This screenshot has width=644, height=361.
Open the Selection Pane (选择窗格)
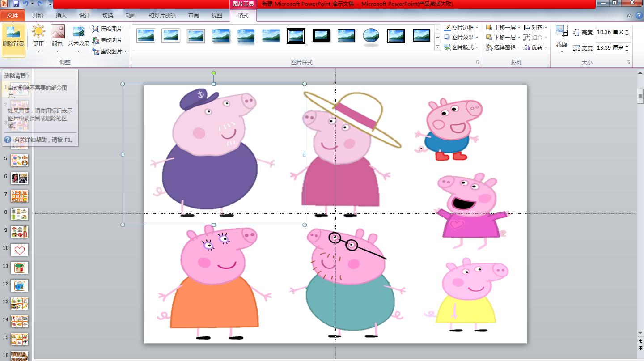(501, 47)
